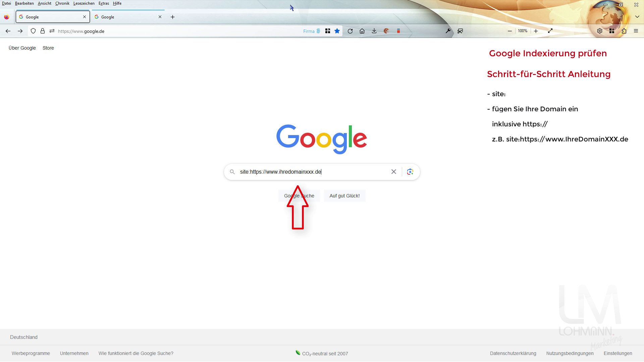Click the Google logo

point(322,139)
